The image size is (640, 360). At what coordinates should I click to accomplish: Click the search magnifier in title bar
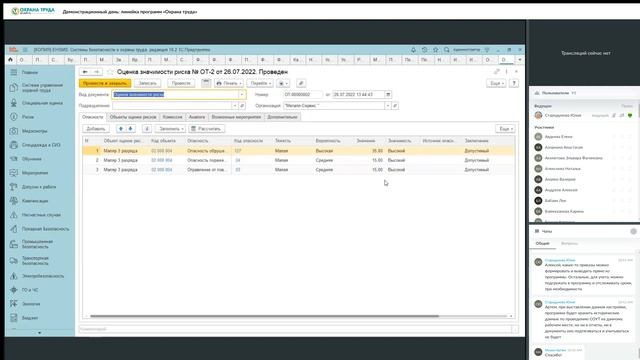click(x=447, y=50)
